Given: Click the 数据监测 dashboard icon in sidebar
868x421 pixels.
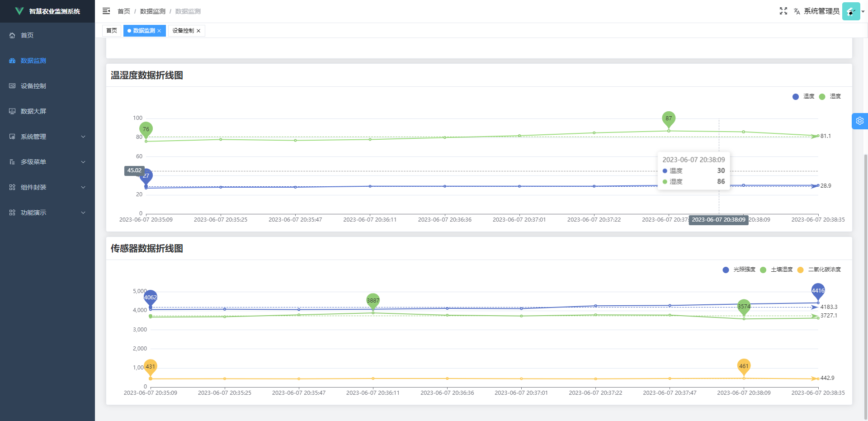Looking at the screenshot, I should point(12,61).
